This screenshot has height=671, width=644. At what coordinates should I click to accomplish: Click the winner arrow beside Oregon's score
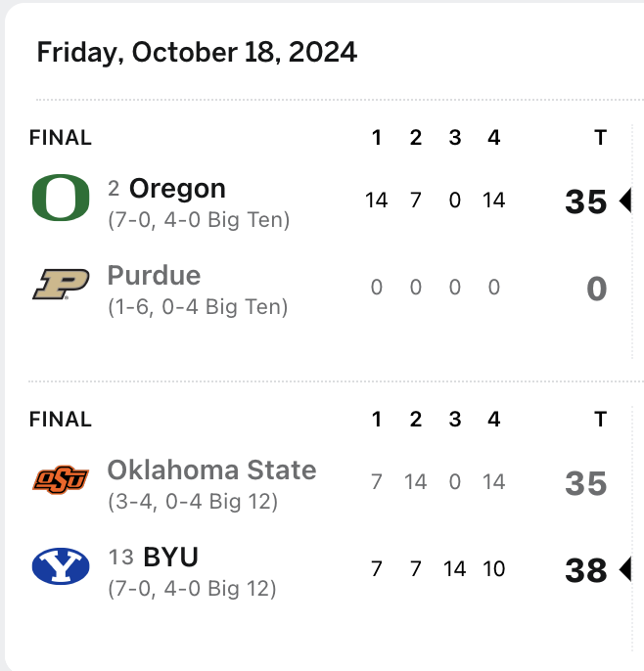625,201
